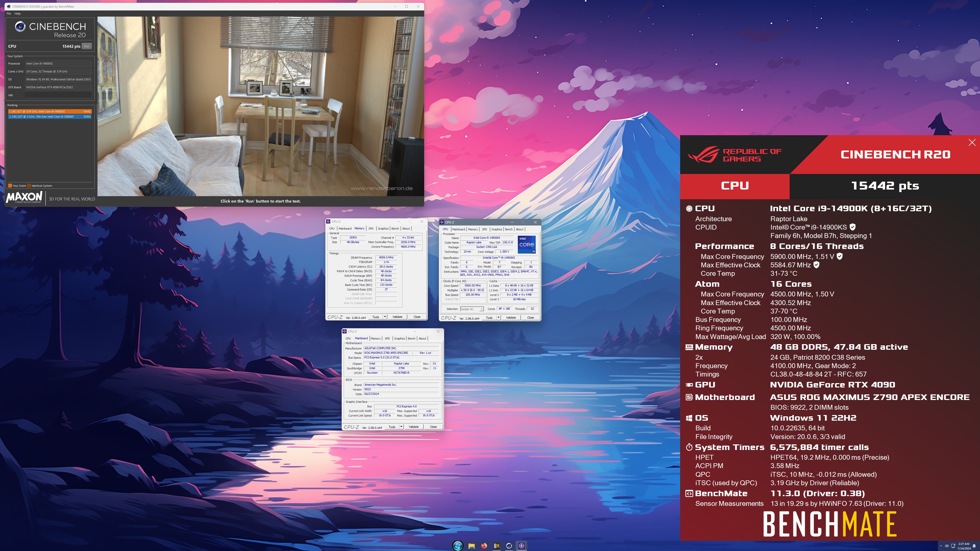Open Mainboard tab in the CPU-Z window showing Processor

click(x=458, y=229)
